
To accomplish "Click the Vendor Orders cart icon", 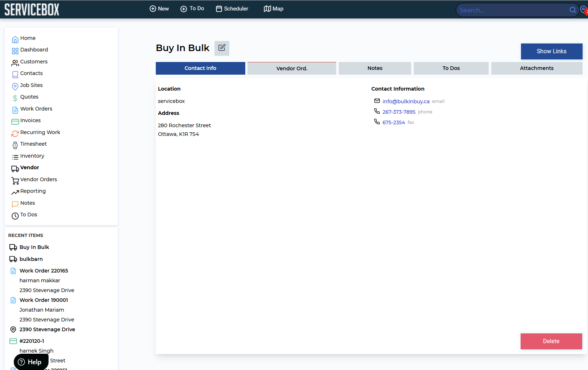I will (15, 181).
